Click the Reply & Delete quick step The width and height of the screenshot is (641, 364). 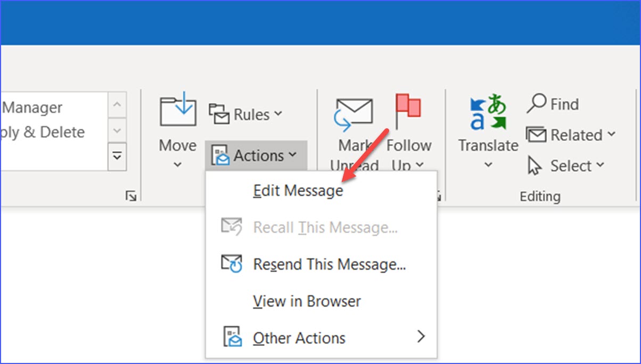(x=43, y=132)
